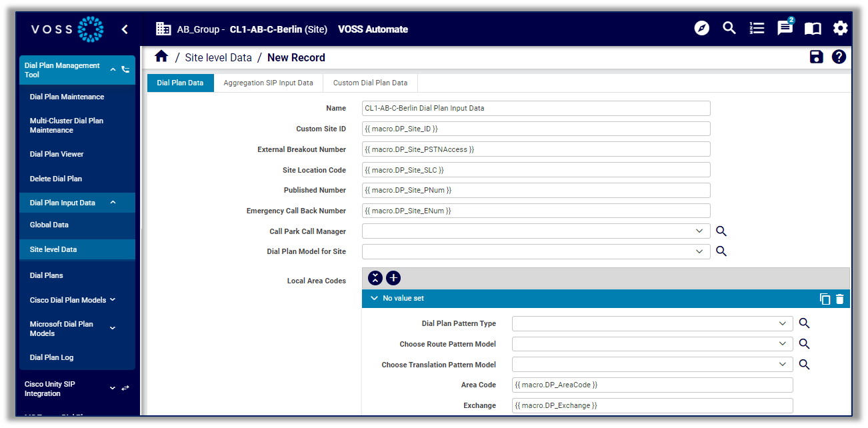This screenshot has height=428, width=868.
Task: Open notifications via the chat bubble icon
Action: point(784,29)
